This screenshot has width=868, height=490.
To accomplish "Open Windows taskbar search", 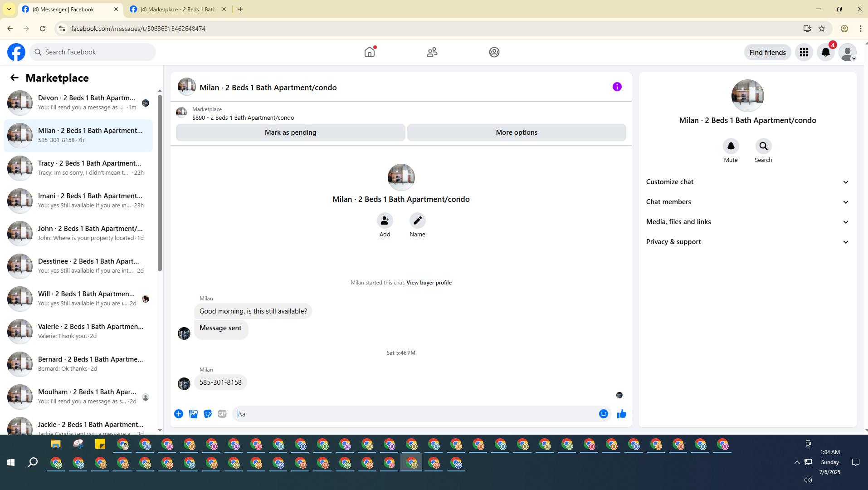I will click(x=33, y=462).
